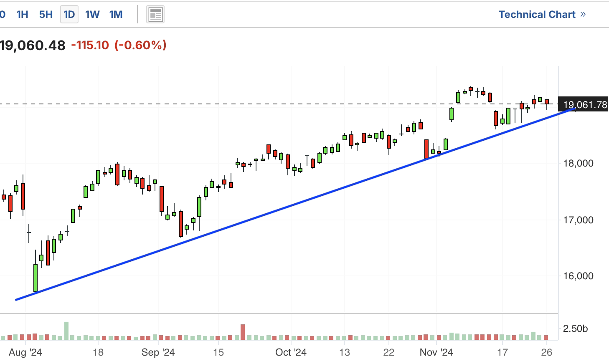Open the Technical Chart link
The width and height of the screenshot is (609, 364).
(542, 15)
